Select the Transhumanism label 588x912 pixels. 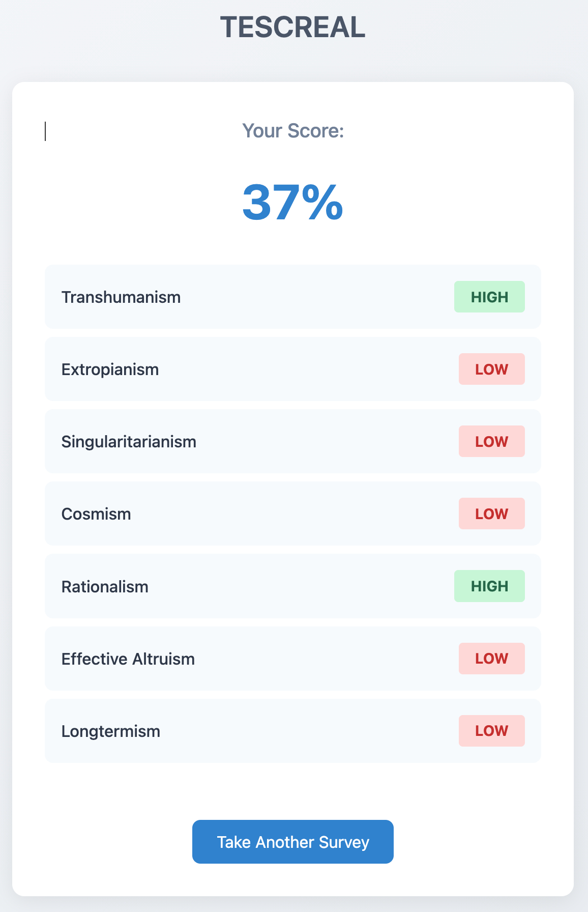(121, 297)
